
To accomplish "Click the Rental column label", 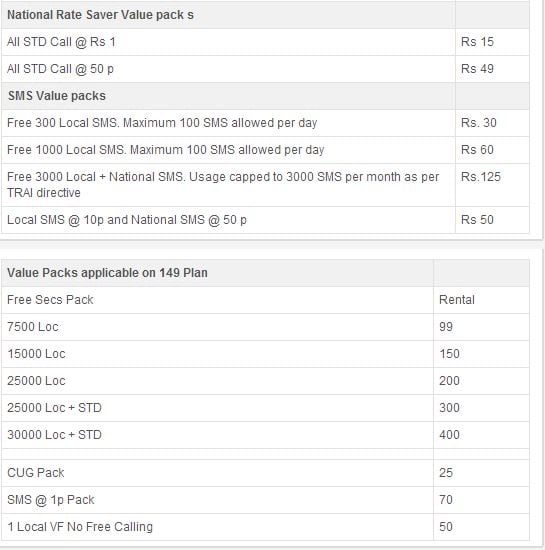I will (457, 300).
